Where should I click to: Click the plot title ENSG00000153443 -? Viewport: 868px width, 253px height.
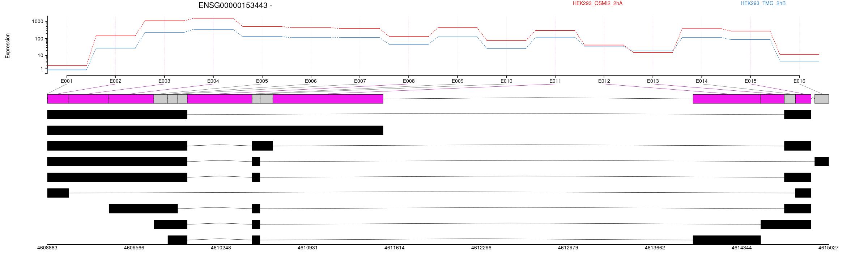click(x=235, y=5)
